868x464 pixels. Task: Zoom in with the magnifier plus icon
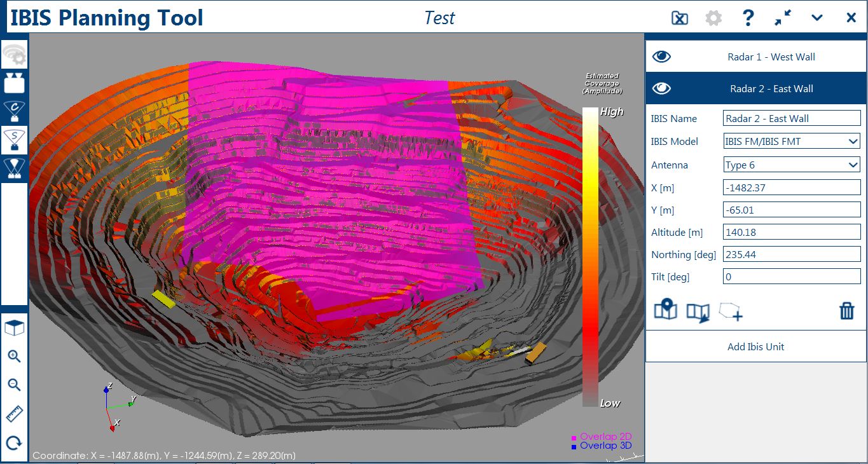click(14, 357)
